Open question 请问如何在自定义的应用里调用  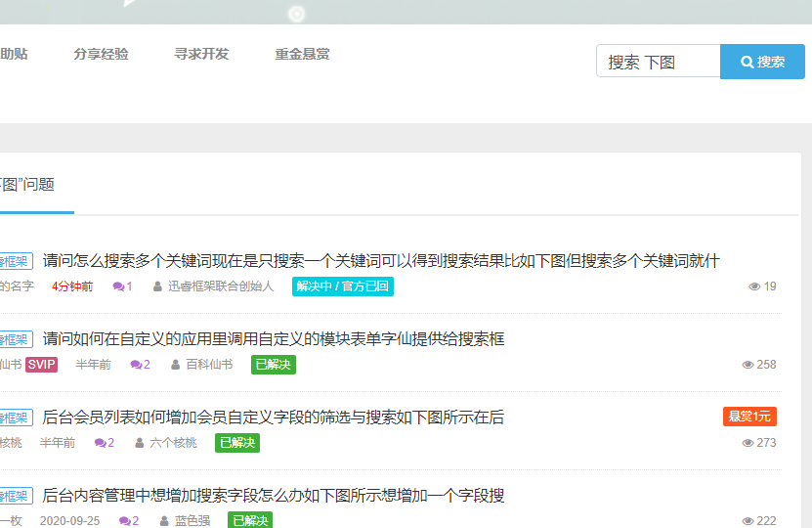point(274,339)
